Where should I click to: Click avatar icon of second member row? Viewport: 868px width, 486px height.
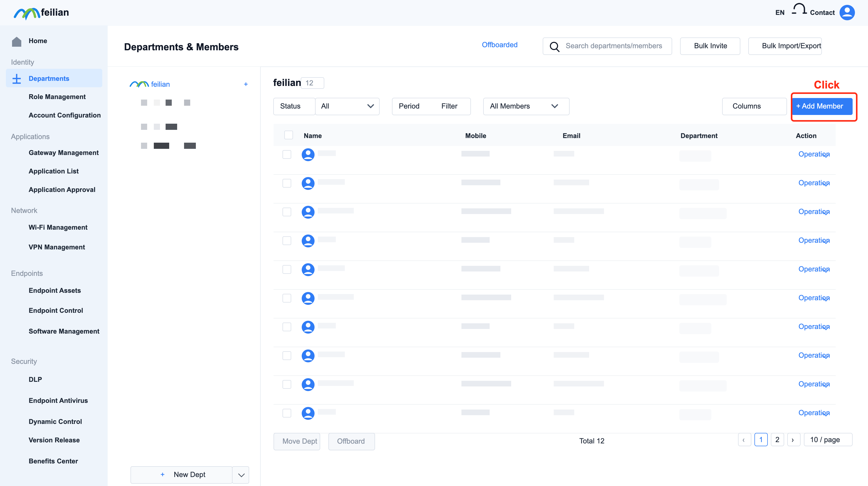pos(308,183)
